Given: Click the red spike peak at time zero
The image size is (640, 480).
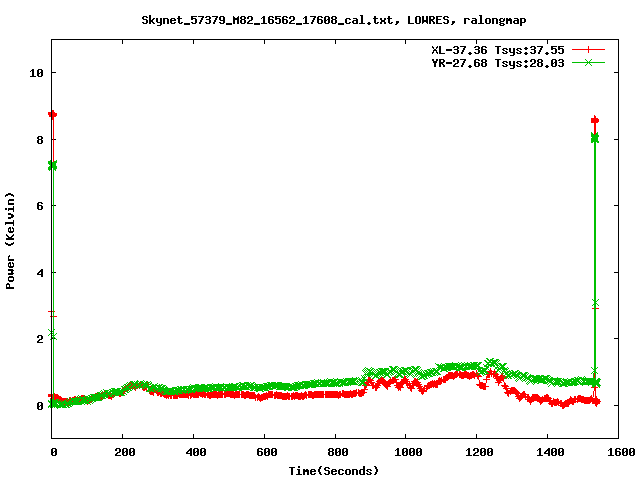Looking at the screenshot, I should pos(52,114).
